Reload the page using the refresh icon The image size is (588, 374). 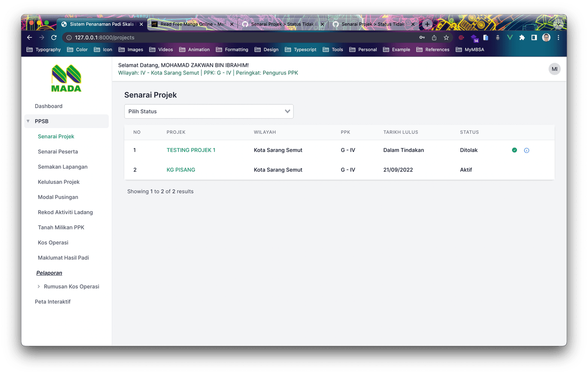pos(54,38)
